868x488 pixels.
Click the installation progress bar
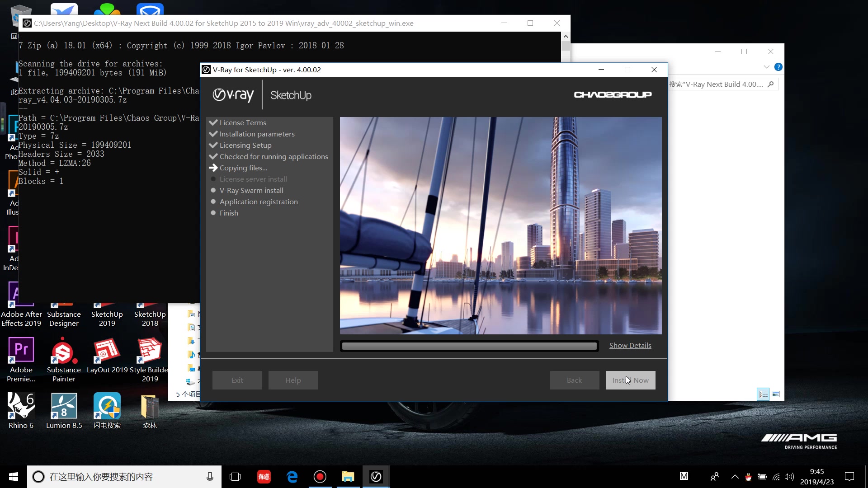(x=469, y=346)
